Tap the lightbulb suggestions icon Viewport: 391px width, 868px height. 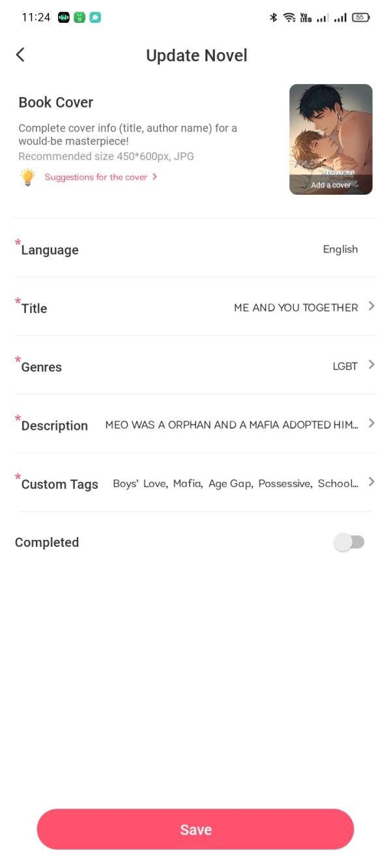[27, 177]
